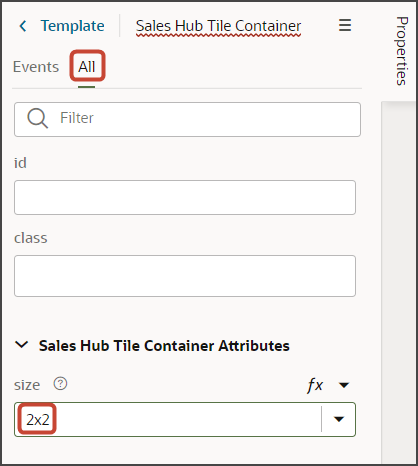Click the Sales Hub Tile Container Attributes heading
The height and width of the screenshot is (466, 418).
pos(164,345)
